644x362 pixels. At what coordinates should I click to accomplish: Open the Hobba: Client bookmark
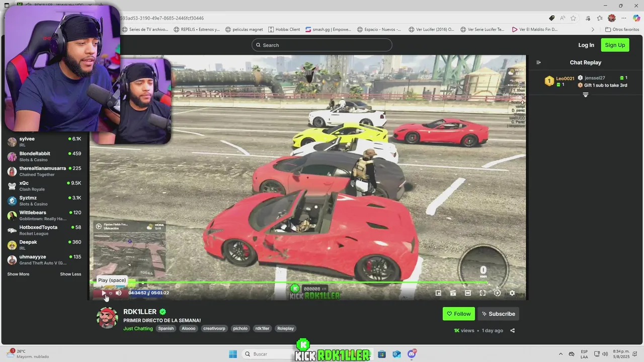pyautogui.click(x=284, y=29)
